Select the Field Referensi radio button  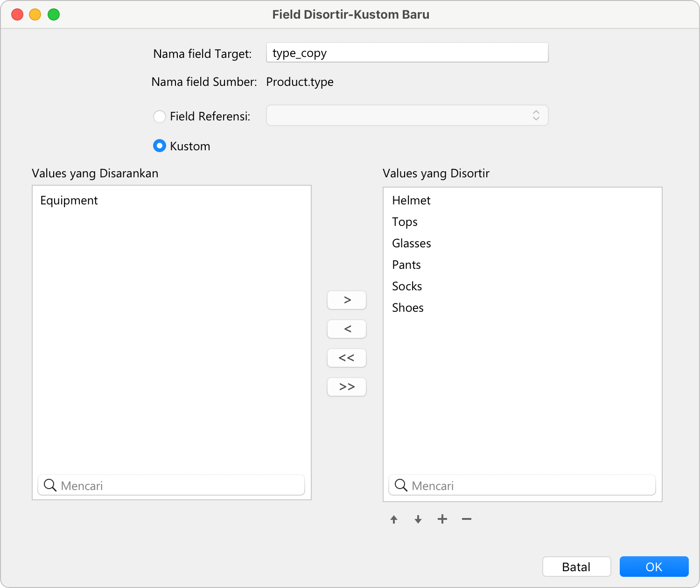pos(160,116)
